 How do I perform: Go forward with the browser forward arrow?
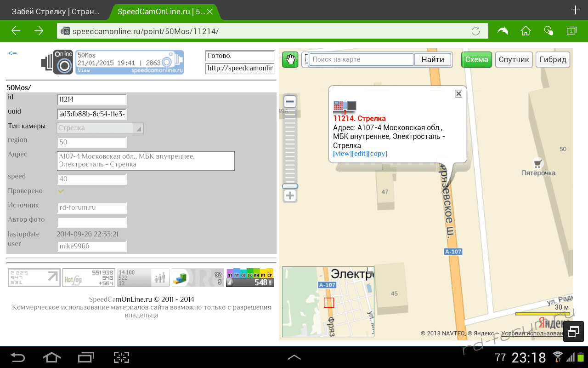(x=39, y=31)
